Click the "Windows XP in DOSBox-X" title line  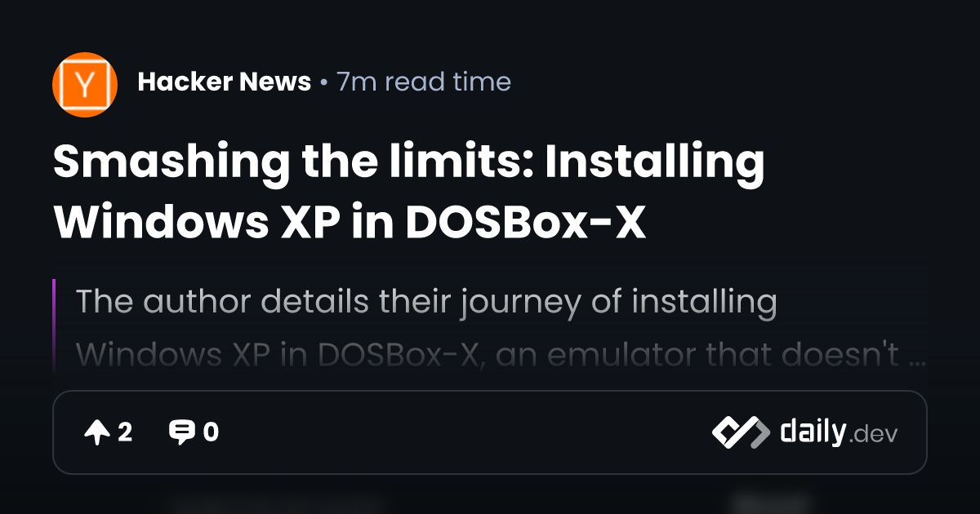(350, 221)
